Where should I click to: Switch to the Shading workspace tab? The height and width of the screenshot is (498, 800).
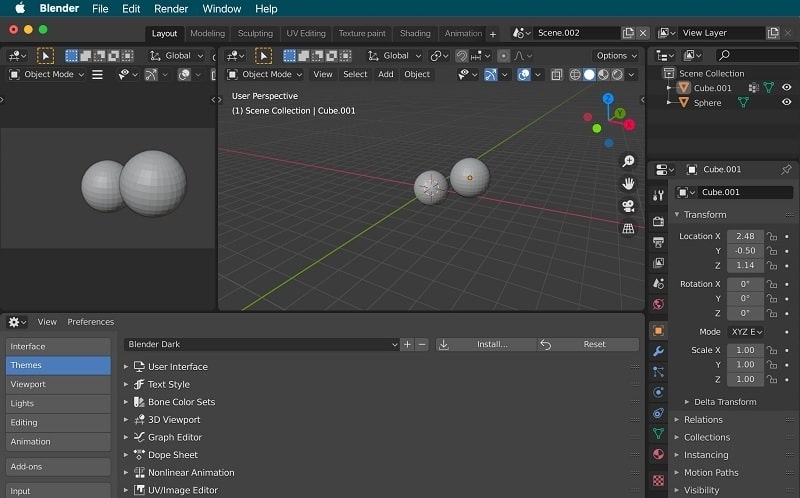coord(415,33)
